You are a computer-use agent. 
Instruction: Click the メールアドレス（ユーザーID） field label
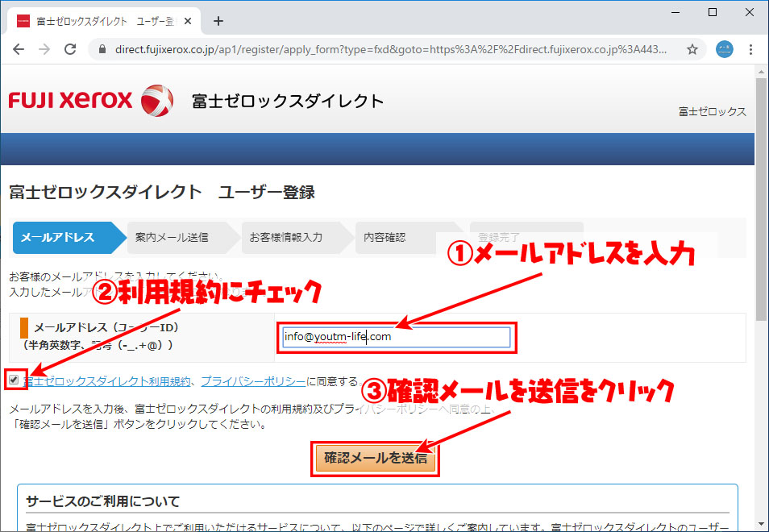click(106, 327)
